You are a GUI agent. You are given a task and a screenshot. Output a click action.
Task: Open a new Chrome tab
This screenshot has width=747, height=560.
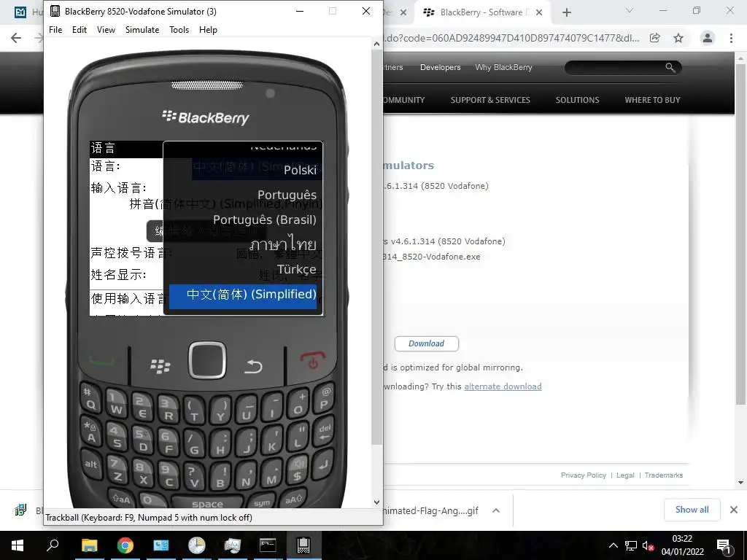tap(566, 12)
